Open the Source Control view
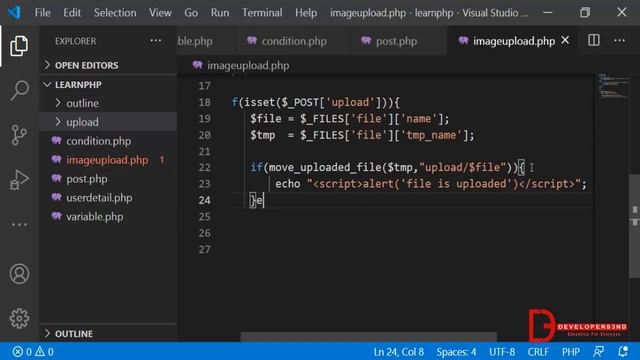640x360 pixels. coord(19,135)
